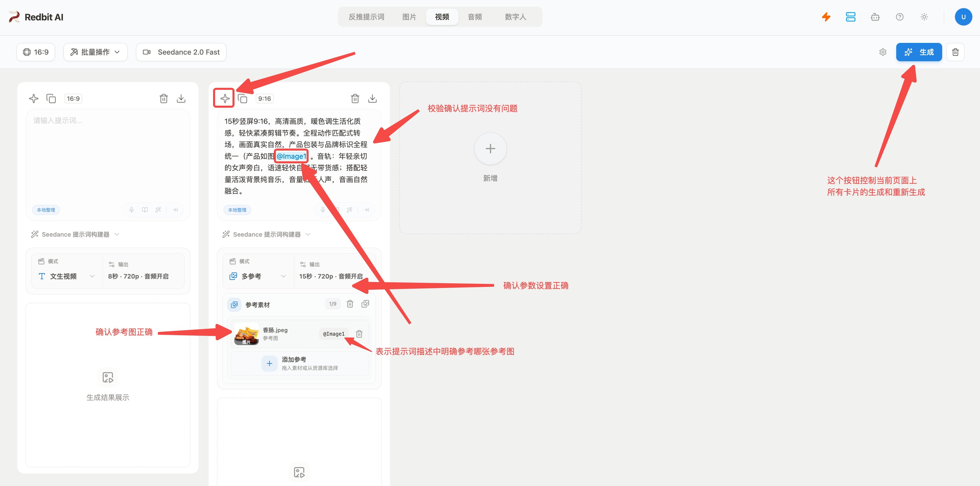The height and width of the screenshot is (486, 980).
Task: Click the toolbar trash icon beside 生成
Action: click(955, 52)
